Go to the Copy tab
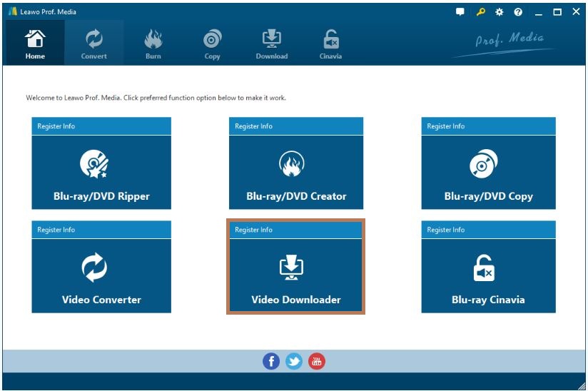588x391 pixels. pyautogui.click(x=212, y=43)
